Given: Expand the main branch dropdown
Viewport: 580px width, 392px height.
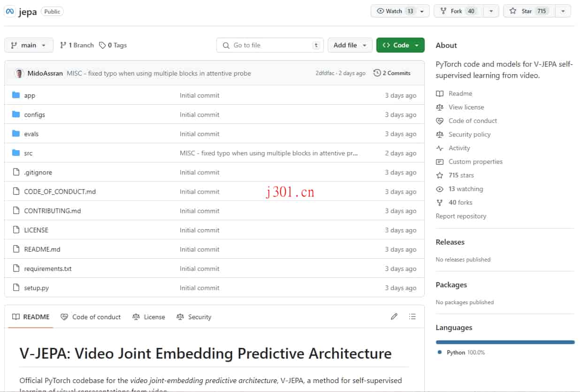Looking at the screenshot, I should pos(29,45).
